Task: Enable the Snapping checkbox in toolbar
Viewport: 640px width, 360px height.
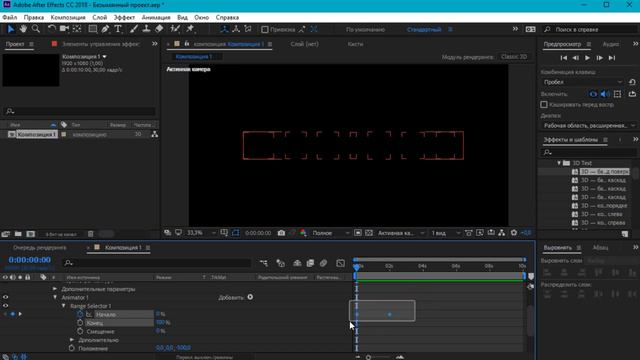Action: 265,29
